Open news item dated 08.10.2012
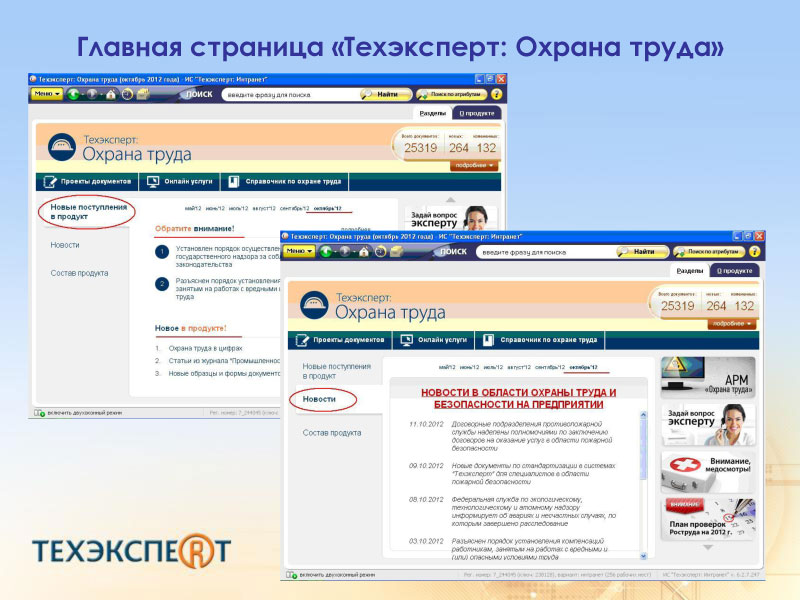 tap(534, 512)
